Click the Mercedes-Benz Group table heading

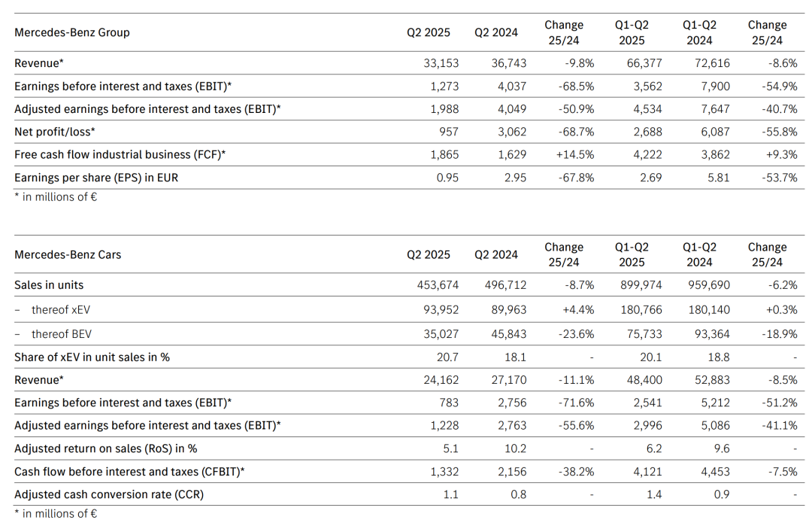72,32
